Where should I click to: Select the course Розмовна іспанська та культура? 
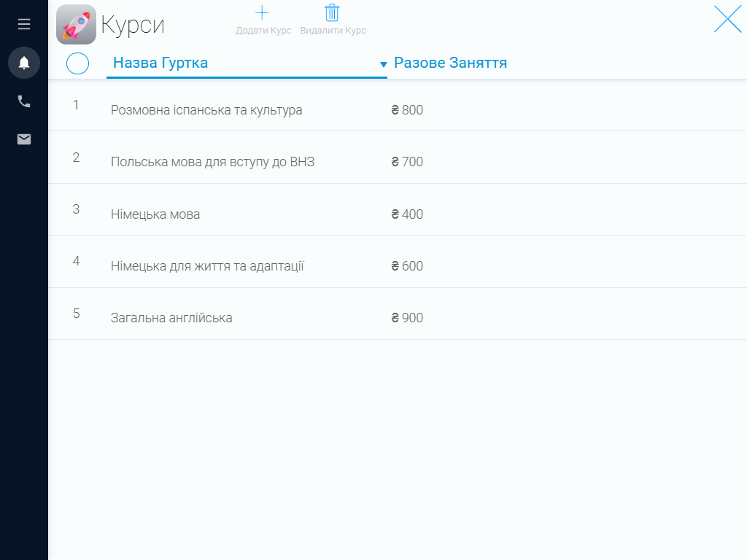pyautogui.click(x=206, y=110)
